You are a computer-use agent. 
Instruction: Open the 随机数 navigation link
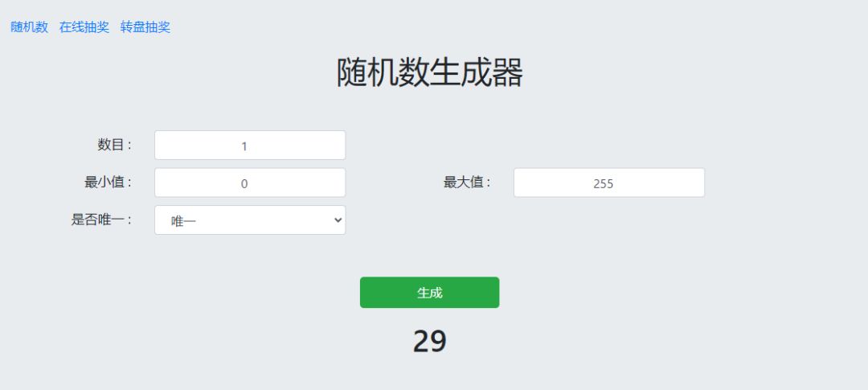pos(29,27)
